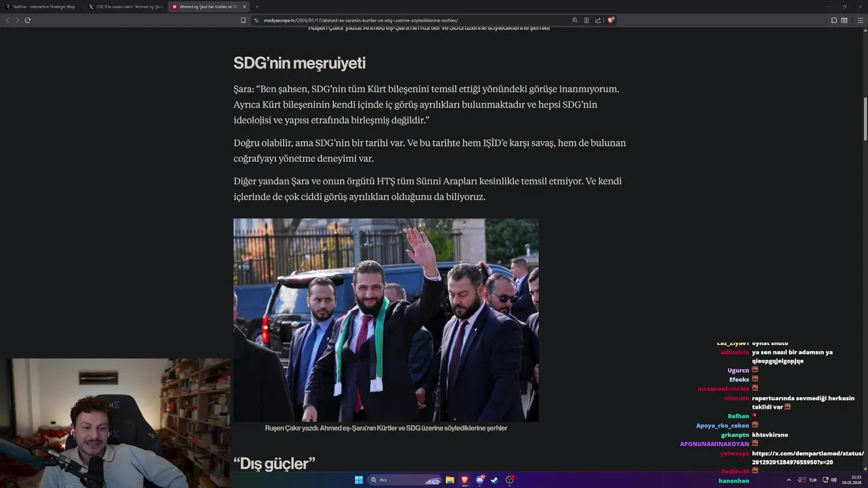Go forward in browser history

coord(17,20)
